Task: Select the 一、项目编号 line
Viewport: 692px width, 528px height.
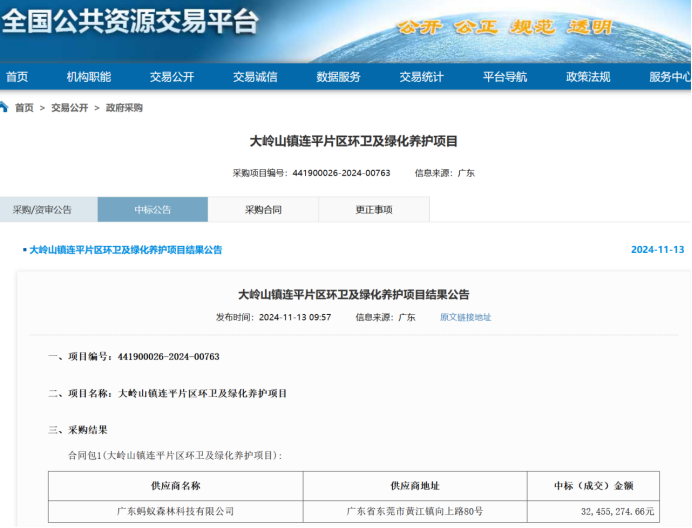Action: [x=134, y=357]
